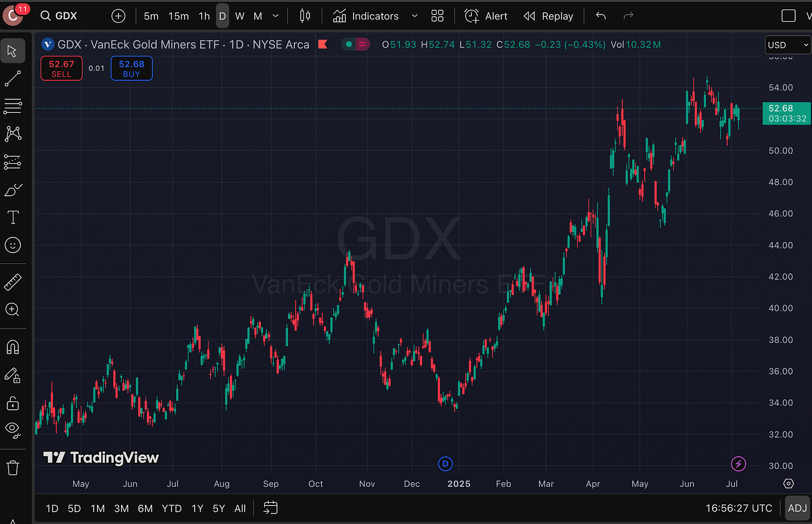Open the user profile avatar menu
The width and height of the screenshot is (812, 524).
12,16
